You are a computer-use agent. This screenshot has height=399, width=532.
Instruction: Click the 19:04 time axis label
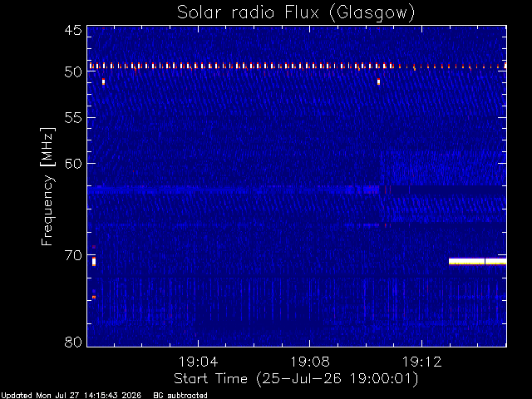click(x=198, y=362)
